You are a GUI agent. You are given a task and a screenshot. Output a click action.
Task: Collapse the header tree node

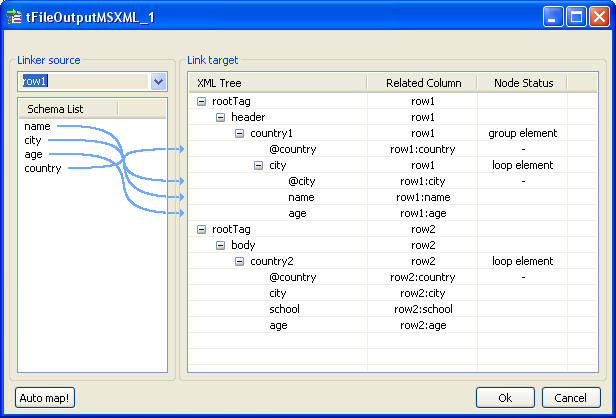221,117
